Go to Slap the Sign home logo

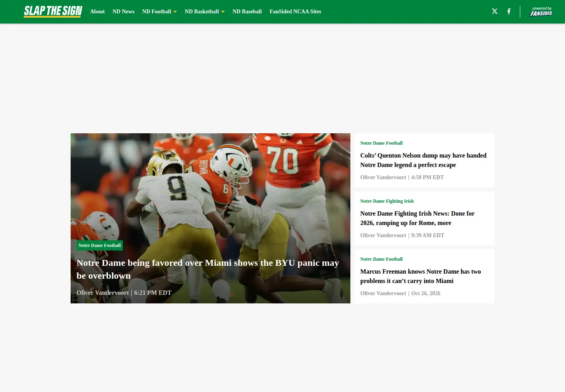click(53, 11)
